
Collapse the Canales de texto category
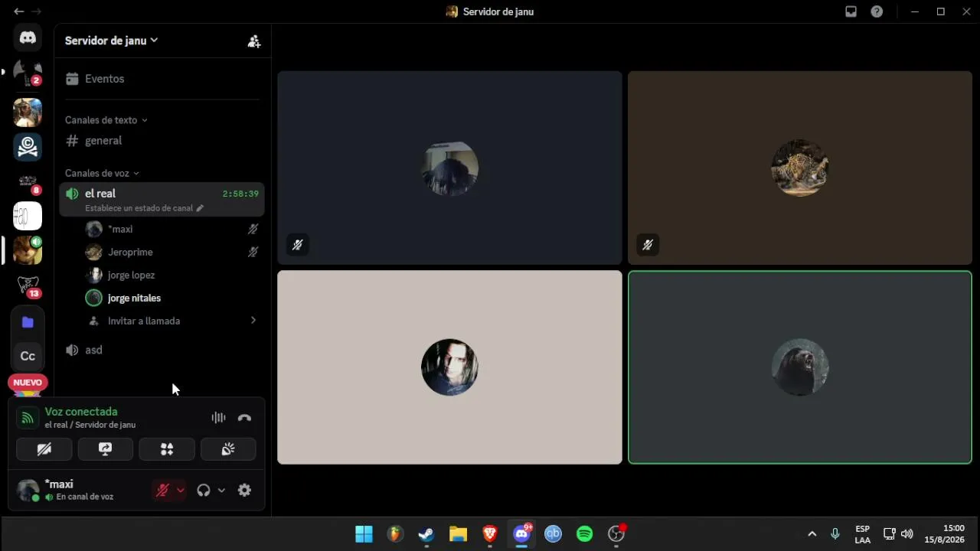[106, 120]
